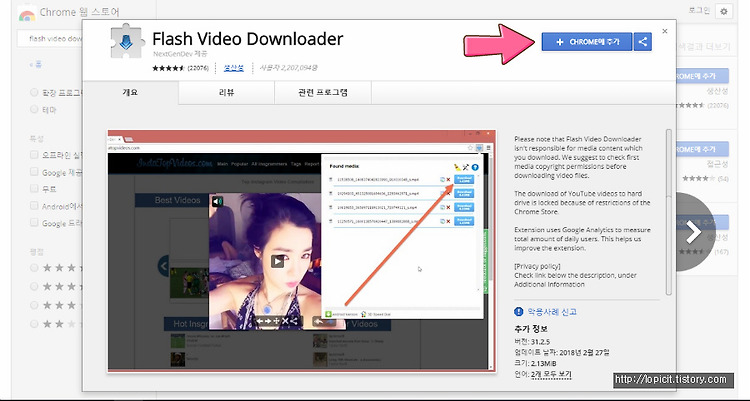Focus the flash video search field

click(x=50, y=39)
